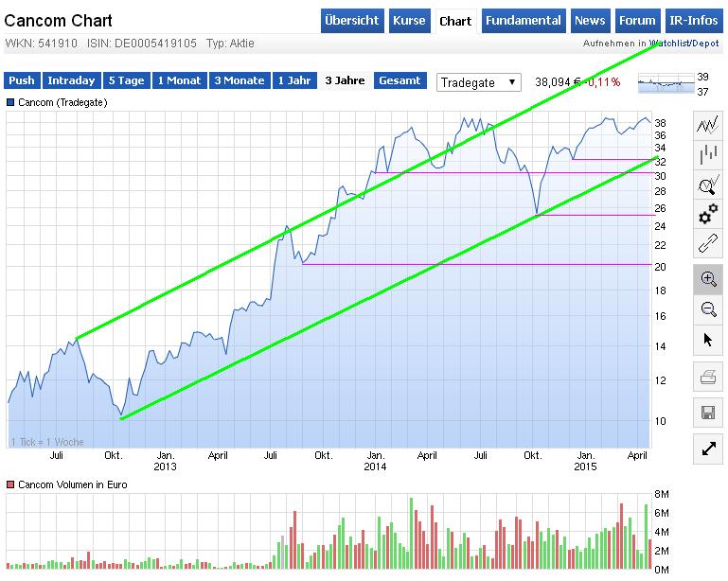The image size is (728, 581).
Task: Click the Cancom (Tradegate) blue legend swatch
Action: coord(10,102)
